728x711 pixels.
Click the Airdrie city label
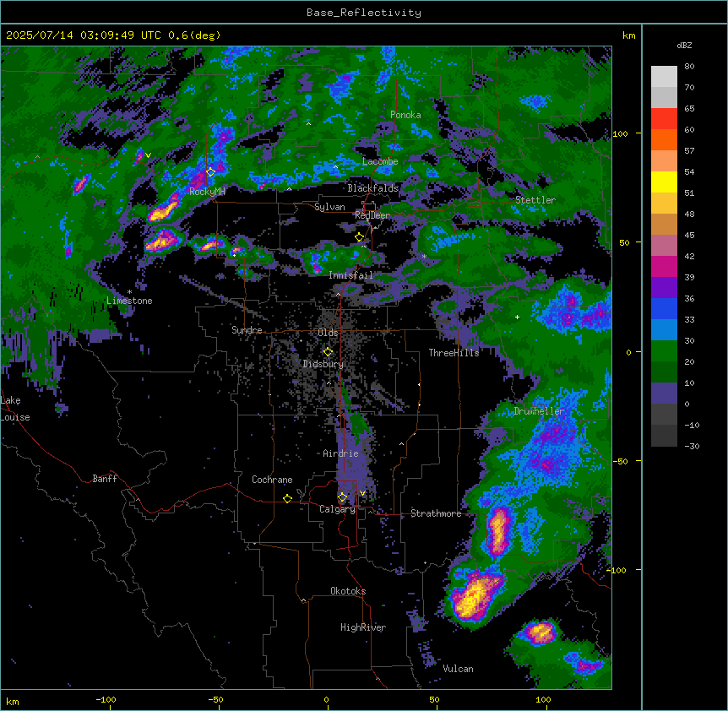point(340,453)
